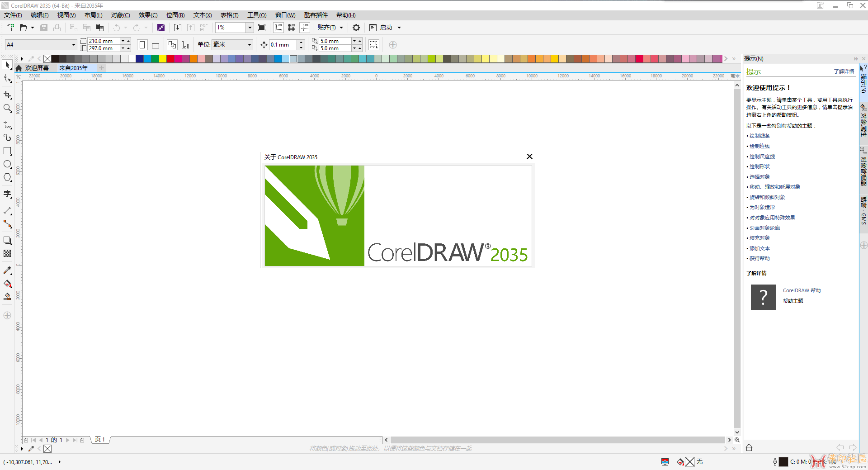Select the Artistic Media tool
The image size is (868, 470).
[x=8, y=138]
